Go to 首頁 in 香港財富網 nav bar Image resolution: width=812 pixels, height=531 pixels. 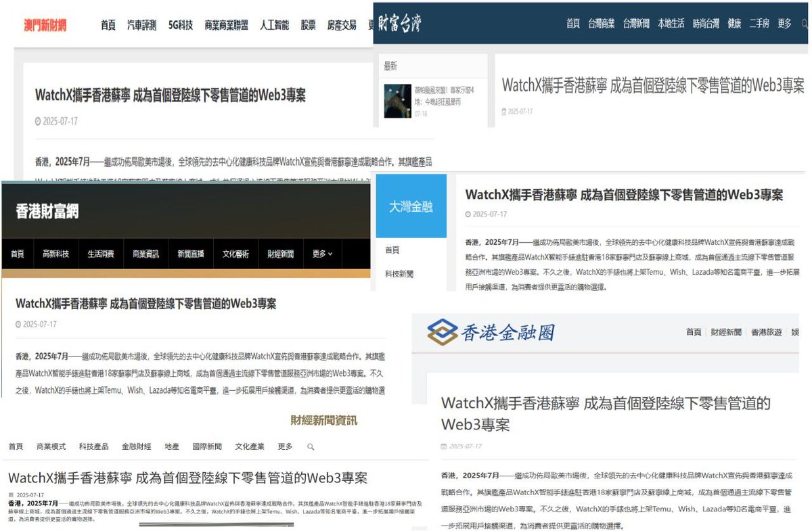point(17,254)
